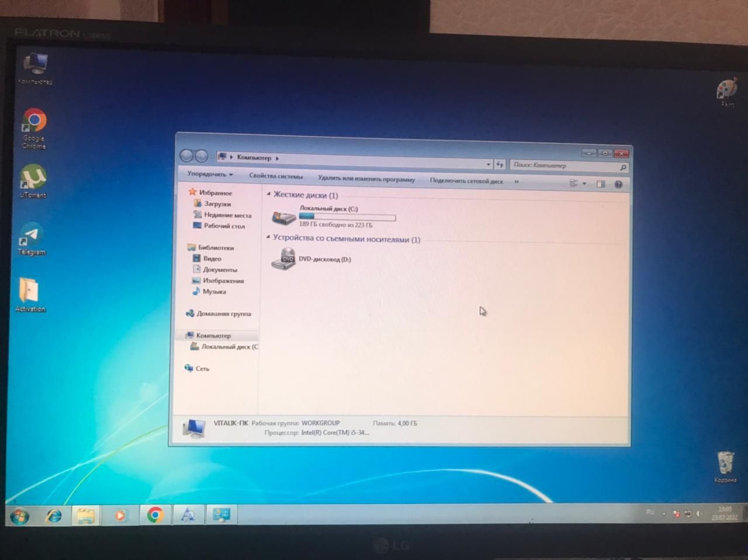This screenshot has height=560, width=748.
Task: Collapse the Жесткие диски (1) group
Action: (x=269, y=194)
